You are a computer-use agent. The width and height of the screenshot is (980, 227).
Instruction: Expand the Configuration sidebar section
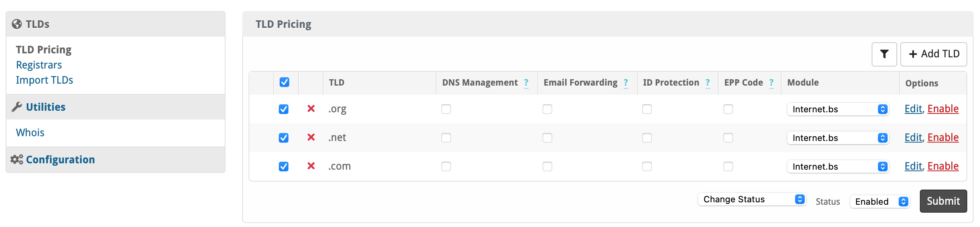pos(60,160)
